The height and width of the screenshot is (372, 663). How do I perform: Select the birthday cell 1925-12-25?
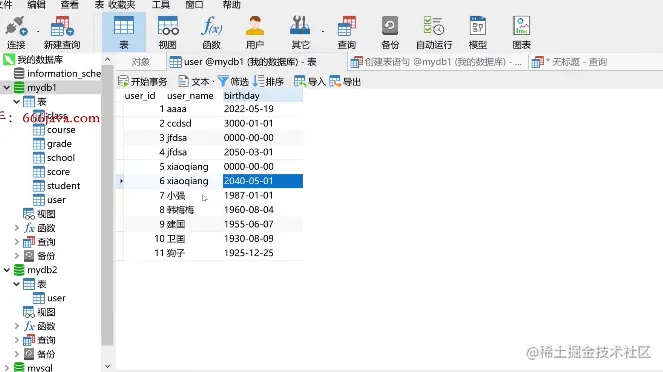pyautogui.click(x=262, y=253)
